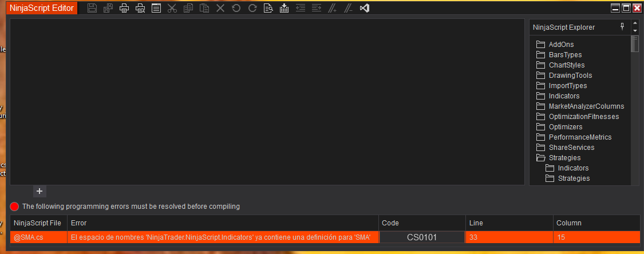Pin the NinjaScript Explorer panel
This screenshot has height=254, width=644.
(x=622, y=27)
